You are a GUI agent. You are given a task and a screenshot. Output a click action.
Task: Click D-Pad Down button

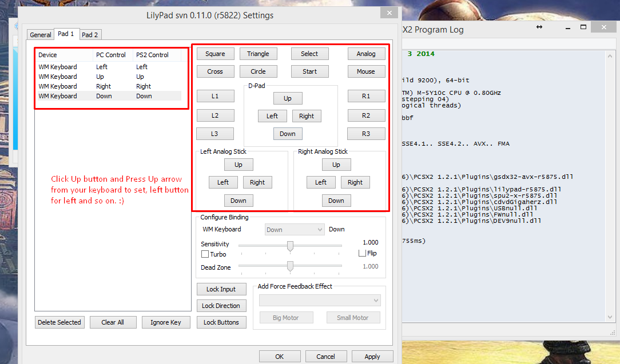pos(288,134)
